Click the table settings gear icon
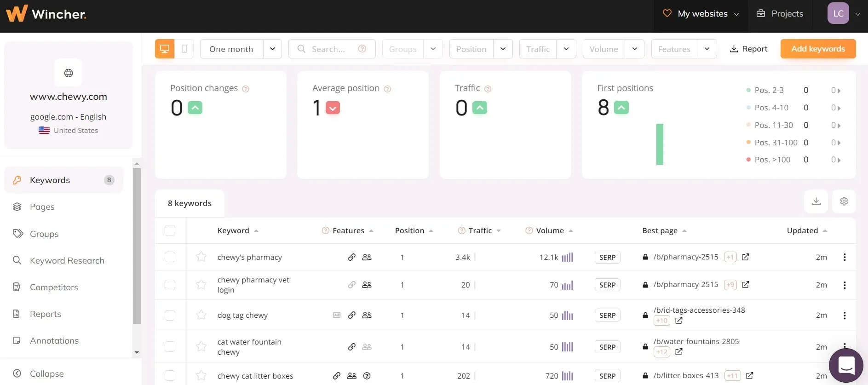 (x=844, y=201)
